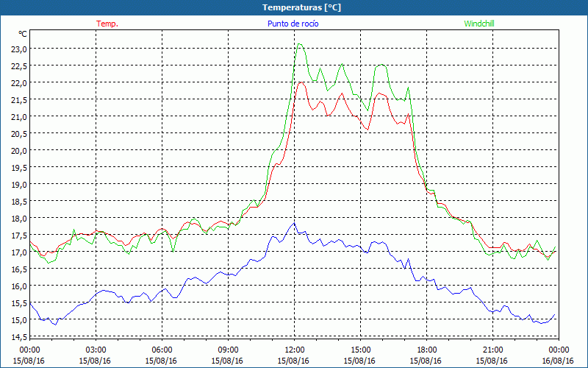Click the 12:00 time axis label
This screenshot has width=588, height=368.
coord(294,350)
